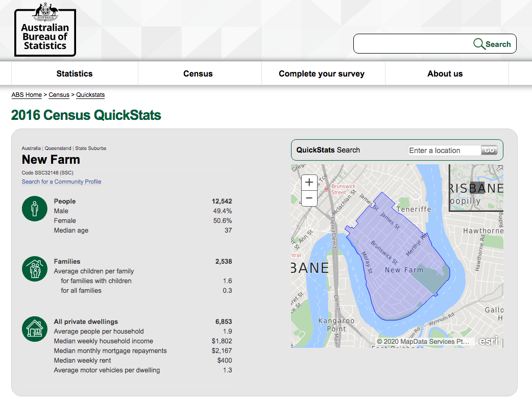This screenshot has height=403, width=532.
Task: Go to ABS Home breadcrumb
Action: pyautogui.click(x=27, y=95)
